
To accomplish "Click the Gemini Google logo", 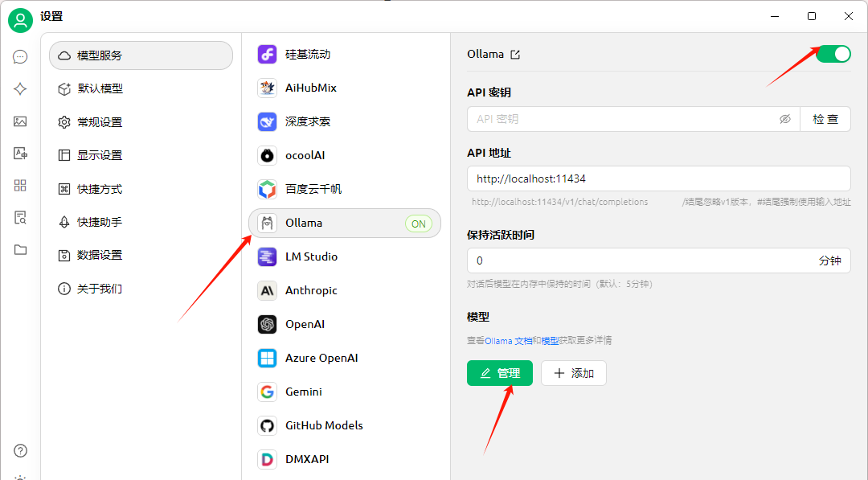I will click(268, 392).
